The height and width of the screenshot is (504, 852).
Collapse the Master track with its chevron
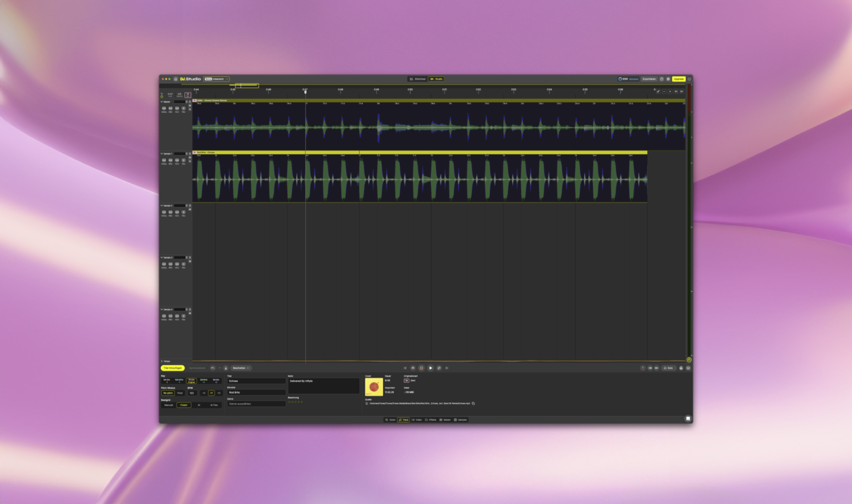[x=161, y=101]
